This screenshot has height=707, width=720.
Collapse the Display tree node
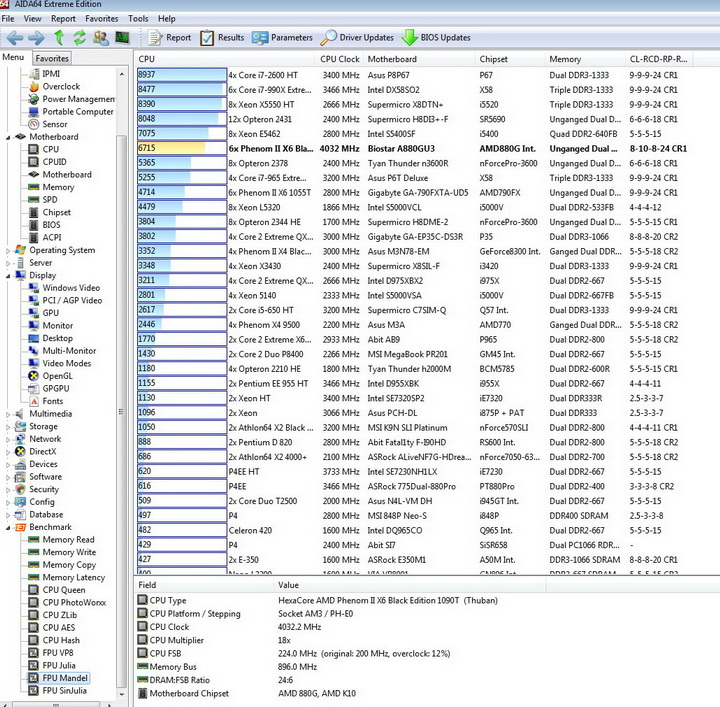pos(8,276)
